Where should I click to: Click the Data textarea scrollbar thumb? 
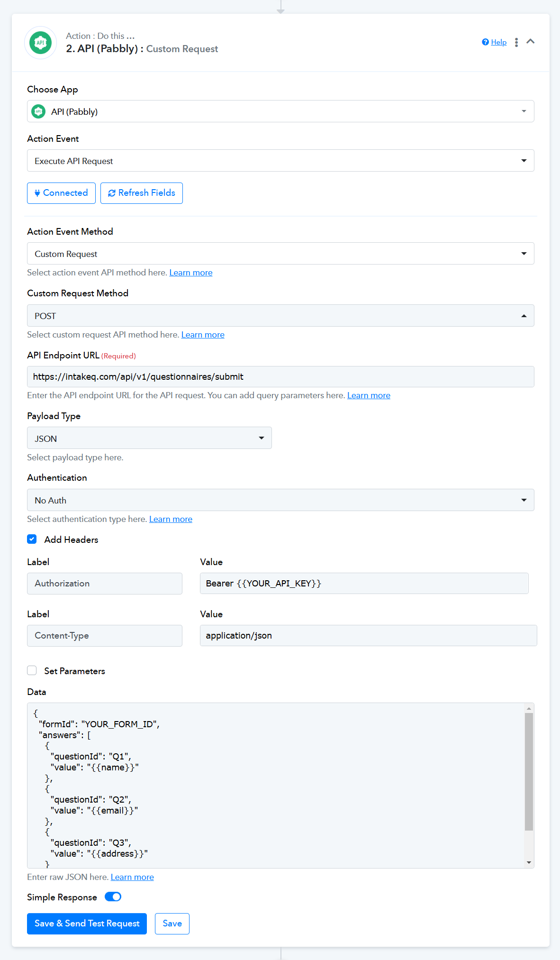tap(529, 772)
